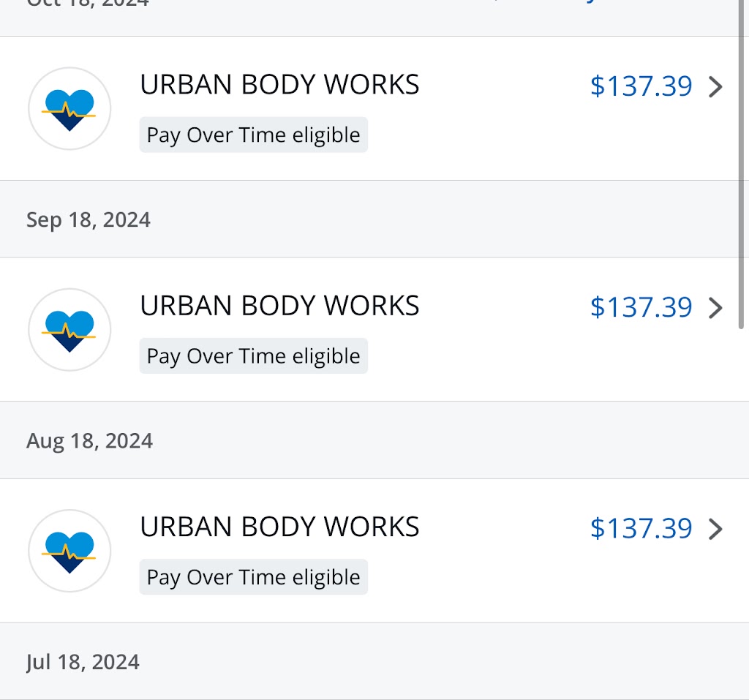Image resolution: width=749 pixels, height=700 pixels.
Task: Open Aug 18, 2024 transaction details arrow
Action: (x=716, y=529)
